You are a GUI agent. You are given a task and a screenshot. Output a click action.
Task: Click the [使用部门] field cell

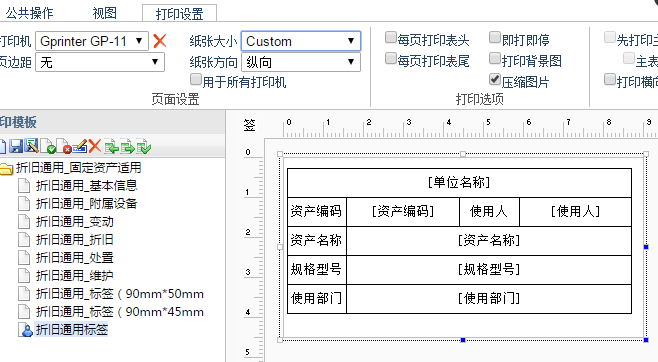(x=489, y=299)
